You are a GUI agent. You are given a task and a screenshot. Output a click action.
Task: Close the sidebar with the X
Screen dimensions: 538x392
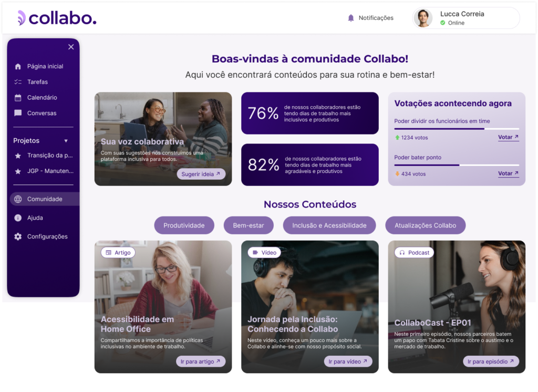pyautogui.click(x=71, y=47)
